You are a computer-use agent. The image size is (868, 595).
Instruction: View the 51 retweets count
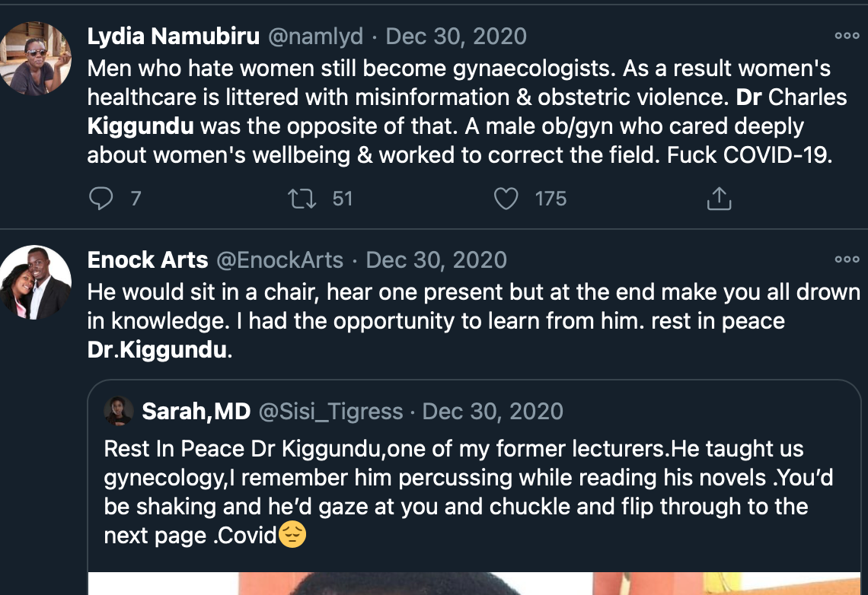[x=343, y=199]
